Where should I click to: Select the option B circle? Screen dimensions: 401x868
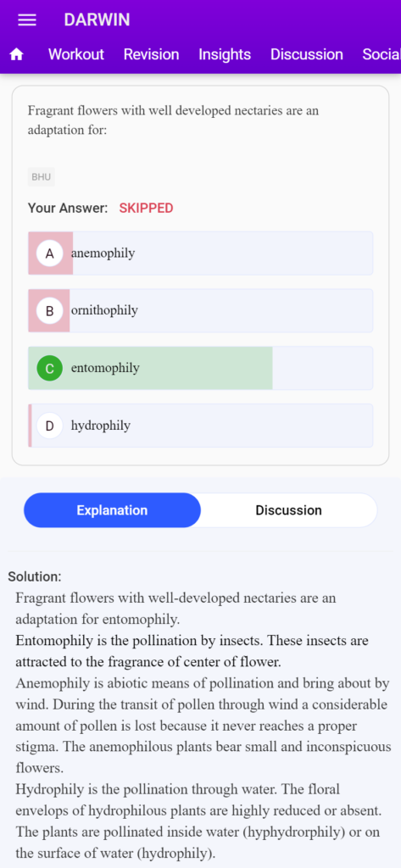tap(50, 311)
